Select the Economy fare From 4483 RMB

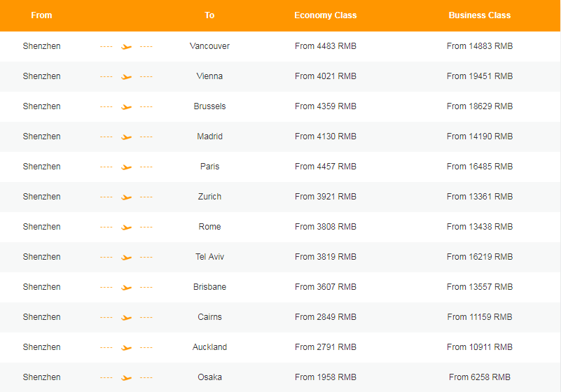(x=325, y=46)
